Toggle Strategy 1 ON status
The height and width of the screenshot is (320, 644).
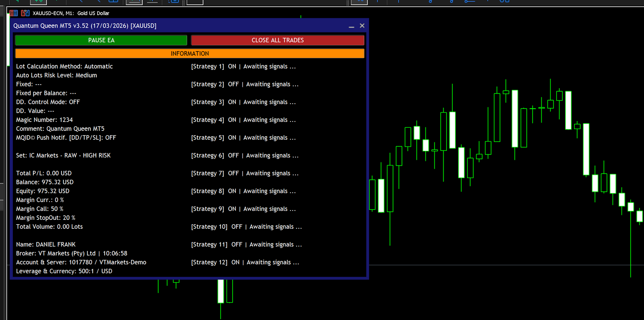coord(232,66)
